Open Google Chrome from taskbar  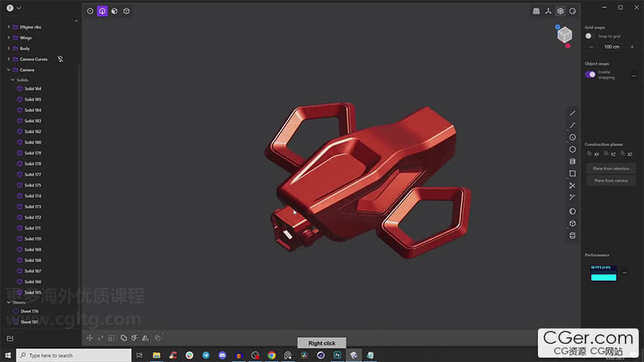point(272,355)
